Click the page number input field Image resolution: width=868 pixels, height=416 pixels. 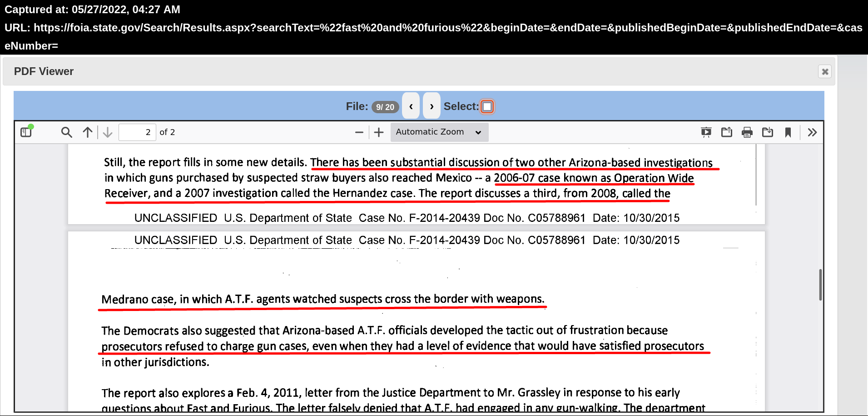(x=137, y=132)
